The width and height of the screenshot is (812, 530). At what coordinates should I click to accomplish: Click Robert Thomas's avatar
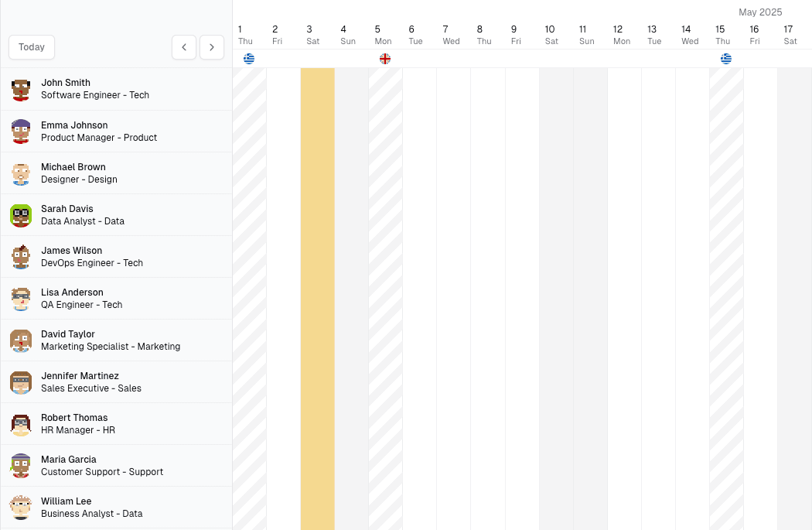[x=21, y=424]
